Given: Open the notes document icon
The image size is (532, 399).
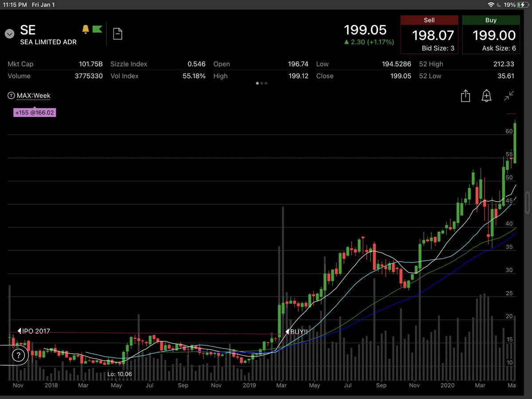Looking at the screenshot, I should pos(118,34).
